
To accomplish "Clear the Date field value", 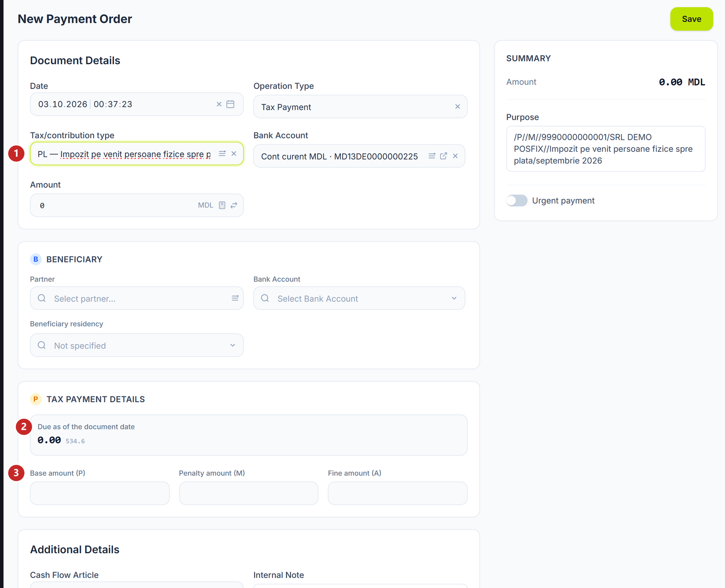I will point(219,104).
